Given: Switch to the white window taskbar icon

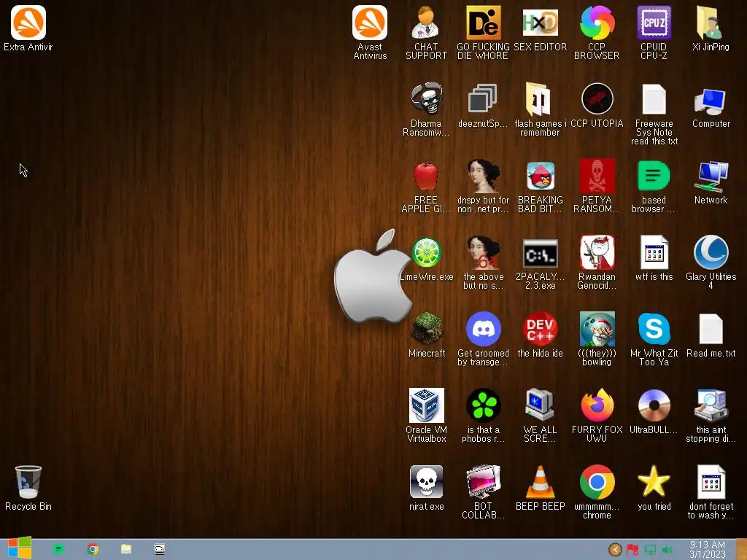Looking at the screenshot, I should click(x=160, y=549).
